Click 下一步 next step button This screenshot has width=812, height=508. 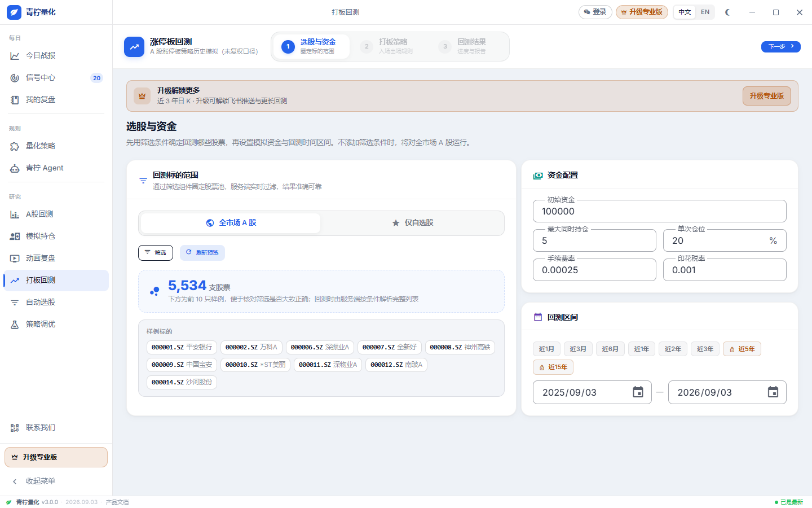[x=781, y=46]
